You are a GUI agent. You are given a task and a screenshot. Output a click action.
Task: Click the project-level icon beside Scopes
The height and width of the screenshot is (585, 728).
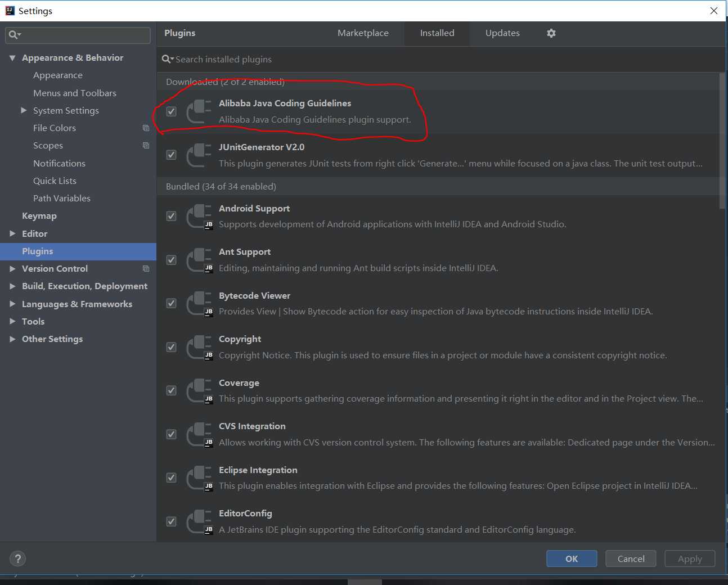[x=146, y=146]
